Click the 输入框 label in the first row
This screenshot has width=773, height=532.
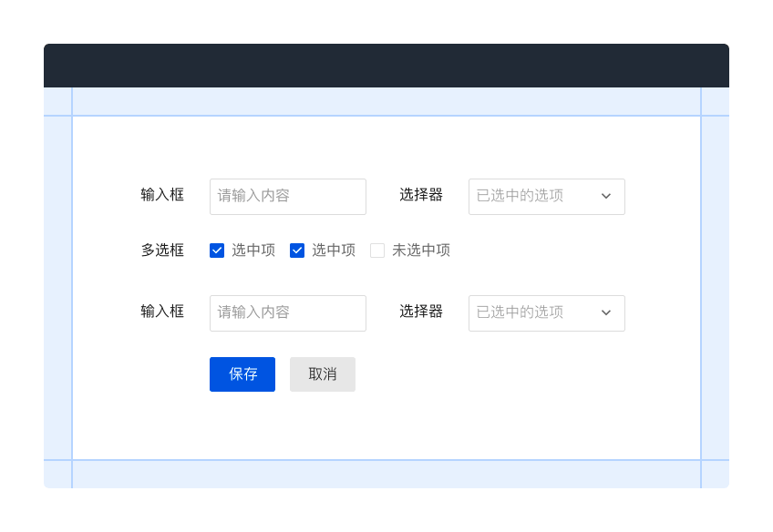click(162, 195)
